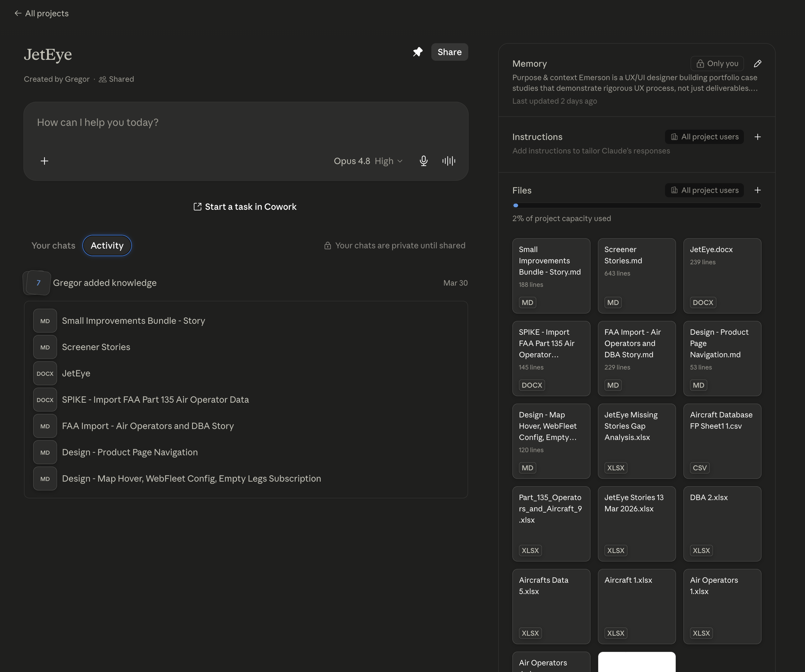Open Air Operators 1.xlsx file card
805x672 pixels.
722,607
